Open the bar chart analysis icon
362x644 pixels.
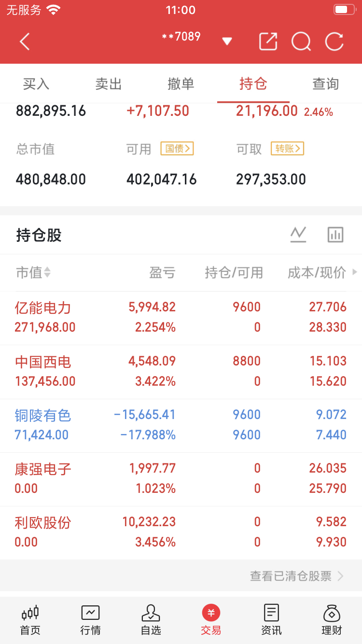coord(335,235)
